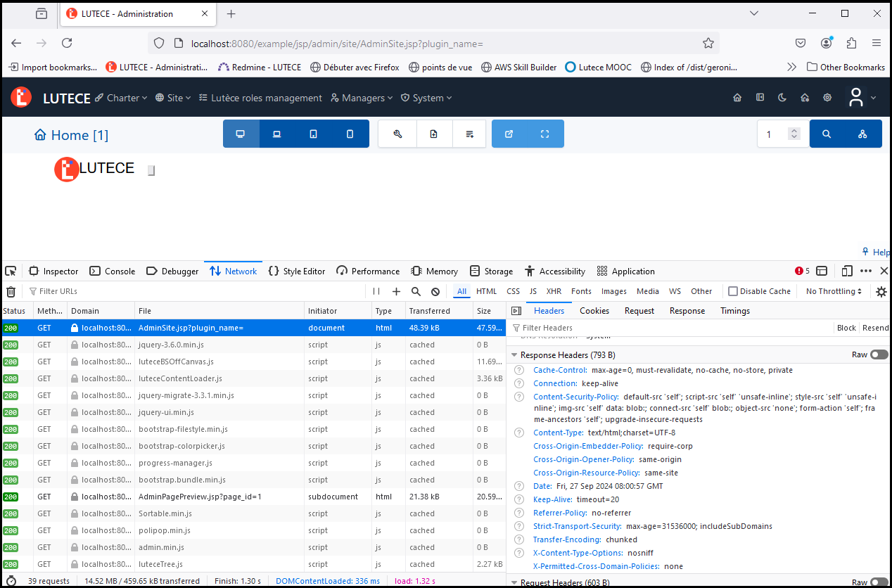Toggle Raw switch for Response Headers

coord(879,354)
